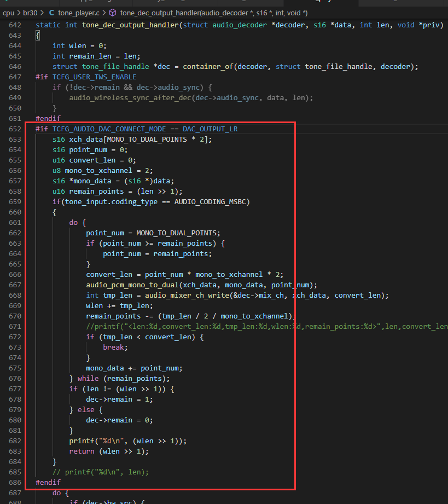Select the tone_player.c breadcrumb item
This screenshot has width=448, height=504.
pyautogui.click(x=79, y=13)
